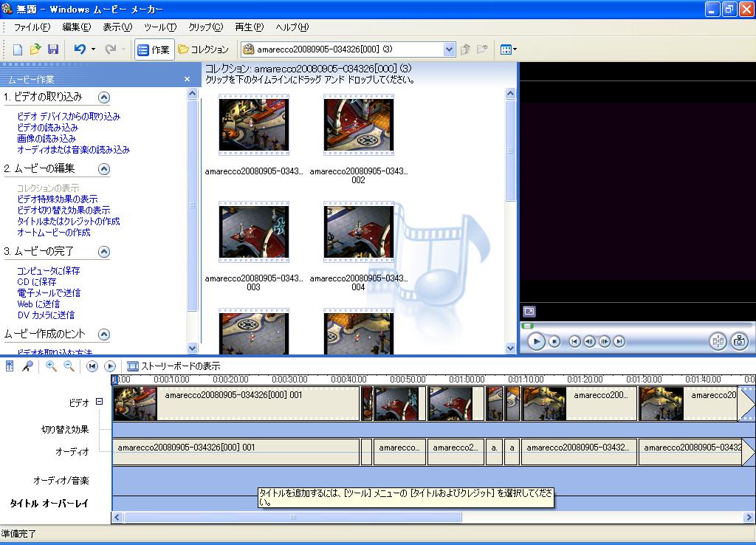Open the ツール(T) menu
Image resolution: width=756 pixels, height=545 pixels.
coord(160,27)
